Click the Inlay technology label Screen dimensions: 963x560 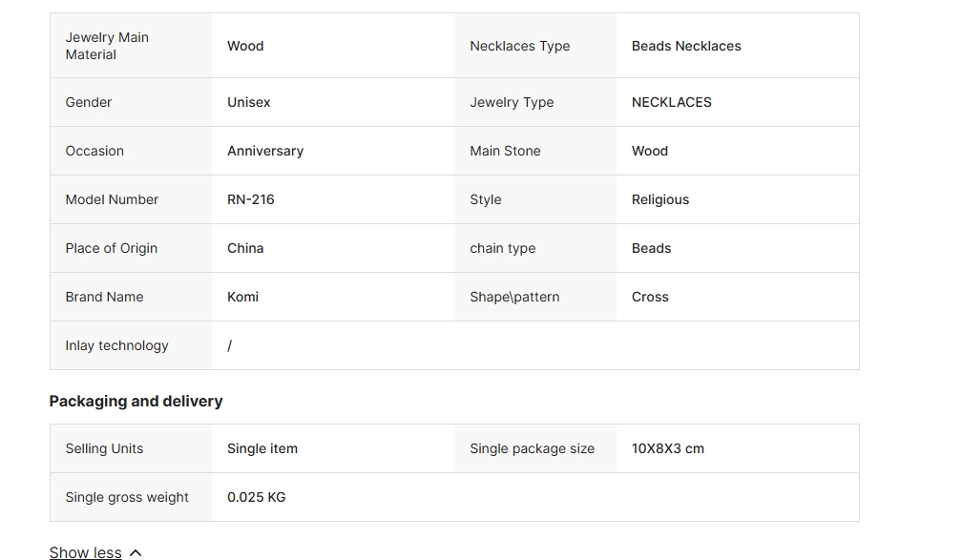(x=116, y=345)
